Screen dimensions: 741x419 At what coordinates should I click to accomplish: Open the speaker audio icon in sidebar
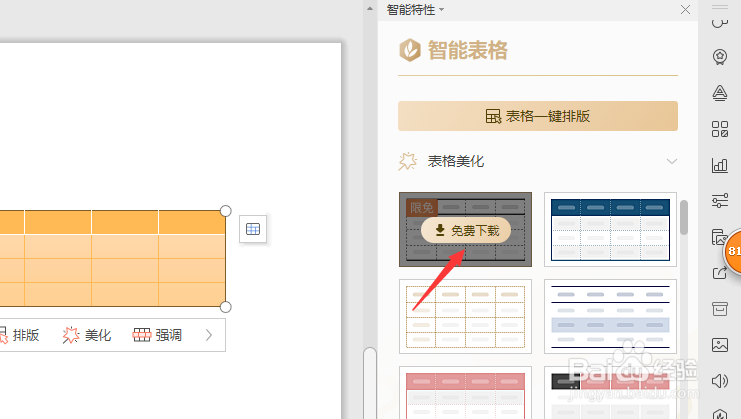(720, 381)
